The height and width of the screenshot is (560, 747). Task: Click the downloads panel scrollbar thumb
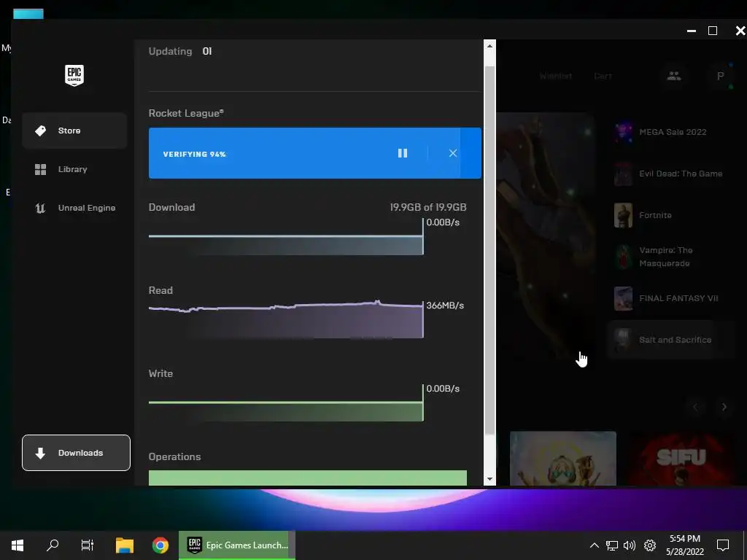489,251
